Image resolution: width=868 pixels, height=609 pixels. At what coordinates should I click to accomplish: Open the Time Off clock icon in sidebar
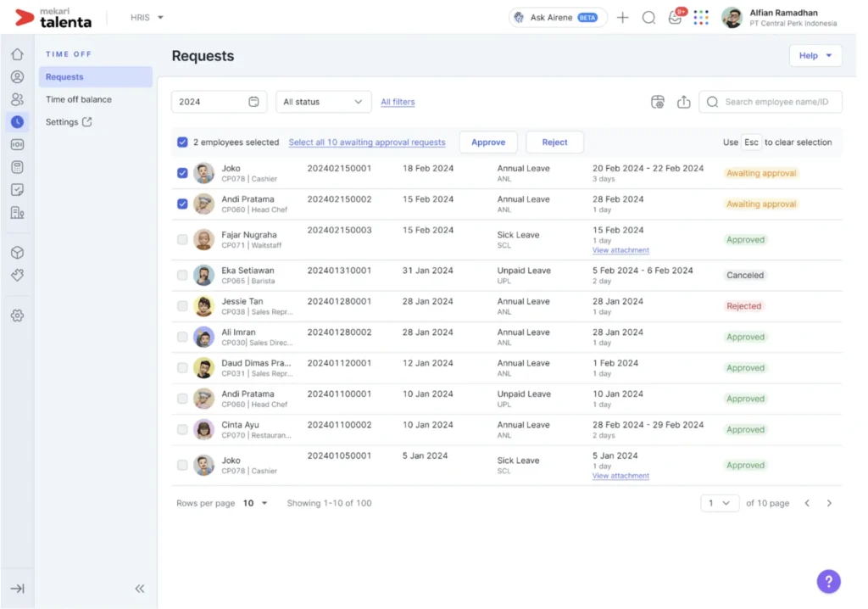click(x=17, y=122)
